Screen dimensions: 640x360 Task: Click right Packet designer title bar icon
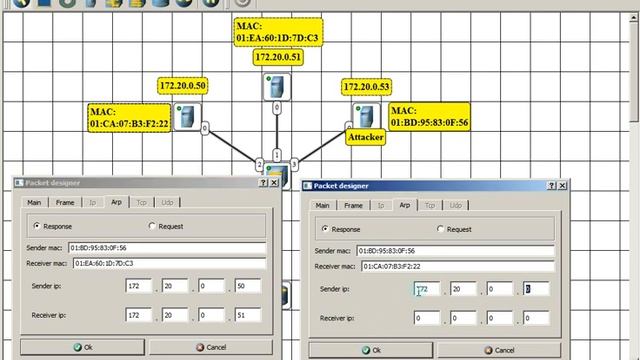307,186
